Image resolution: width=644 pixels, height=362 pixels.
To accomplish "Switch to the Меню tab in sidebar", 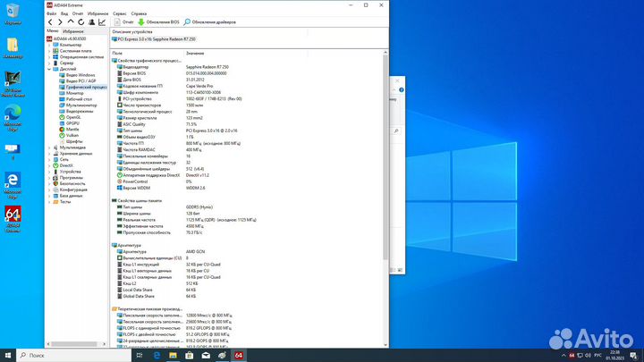I will (53, 31).
